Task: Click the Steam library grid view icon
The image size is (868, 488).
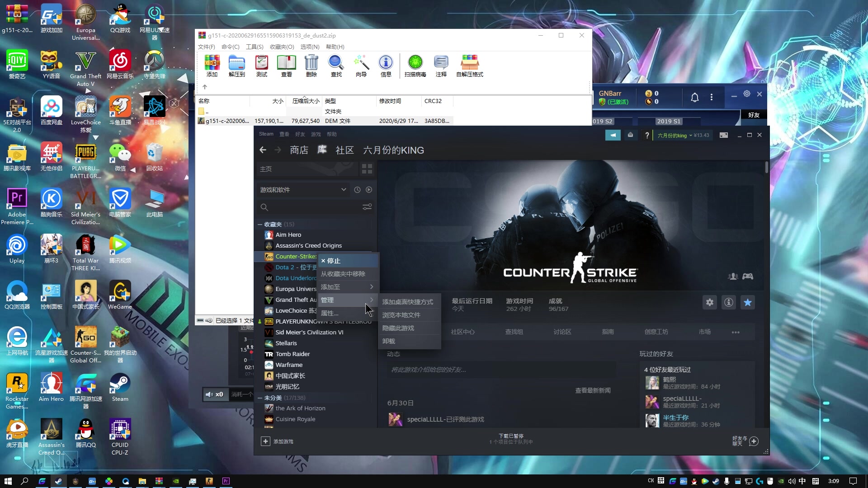Action: pos(367,169)
